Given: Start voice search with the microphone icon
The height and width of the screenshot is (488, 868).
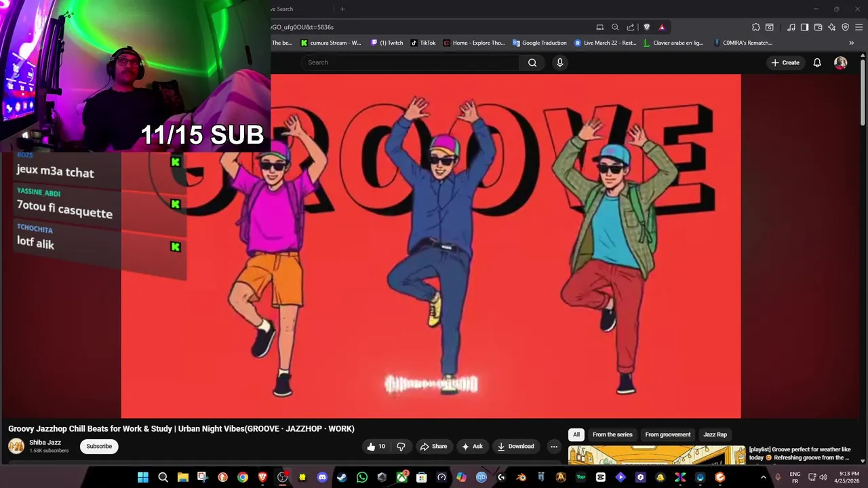Looking at the screenshot, I should tap(559, 62).
